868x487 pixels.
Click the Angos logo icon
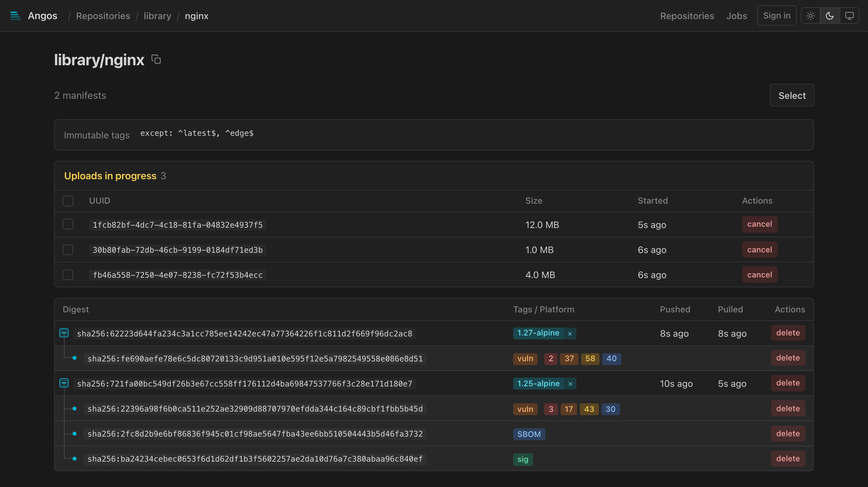tap(15, 16)
